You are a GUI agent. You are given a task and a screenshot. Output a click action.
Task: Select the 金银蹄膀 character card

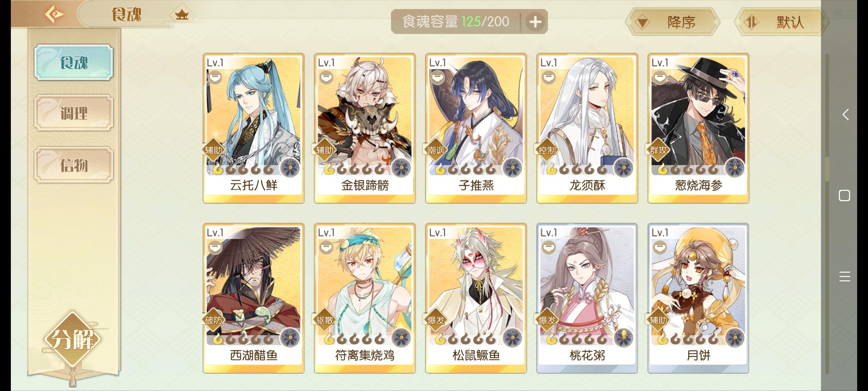(365, 128)
